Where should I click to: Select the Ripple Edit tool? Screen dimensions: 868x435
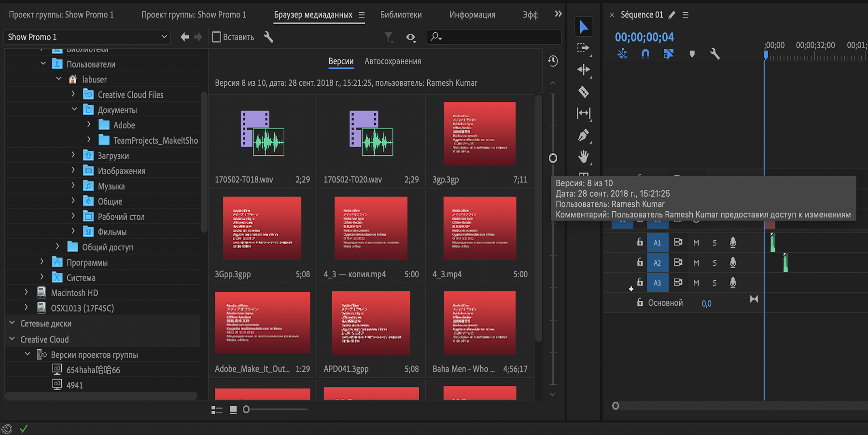584,70
